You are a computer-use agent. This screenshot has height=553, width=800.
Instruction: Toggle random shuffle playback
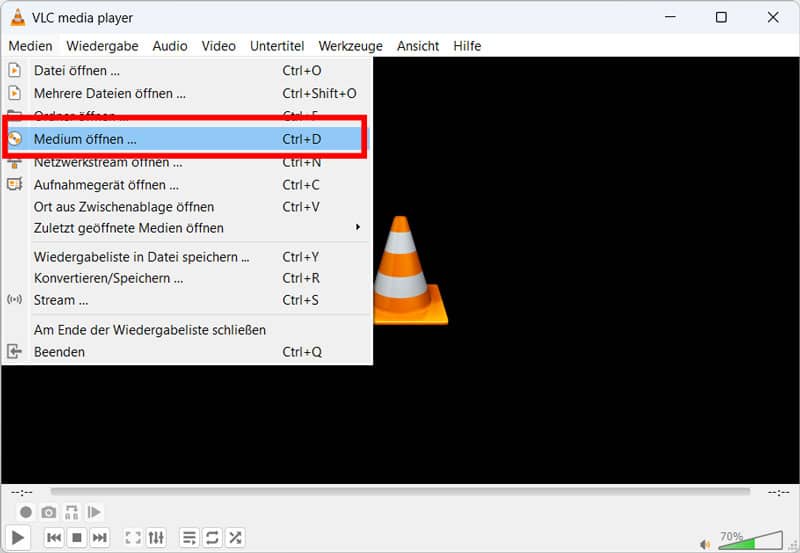click(x=235, y=537)
